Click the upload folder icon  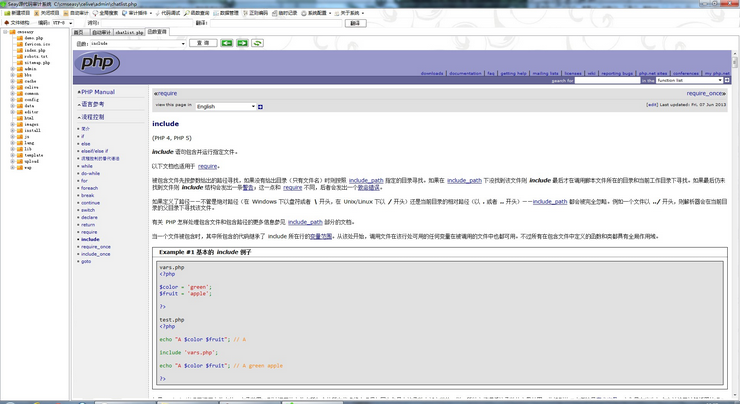click(x=20, y=161)
